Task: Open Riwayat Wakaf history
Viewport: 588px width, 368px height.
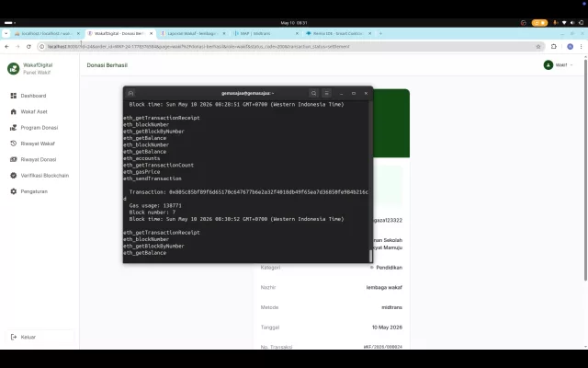Action: [x=38, y=144]
